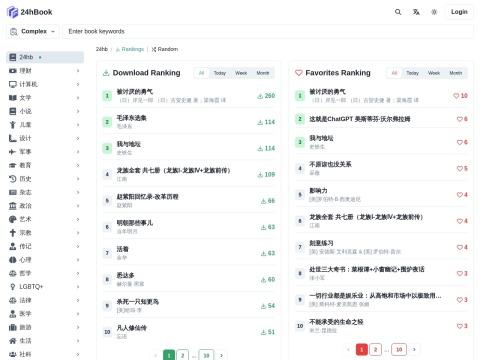Click the 24hBook logo icon
This screenshot has width=480, height=360.
12,12
